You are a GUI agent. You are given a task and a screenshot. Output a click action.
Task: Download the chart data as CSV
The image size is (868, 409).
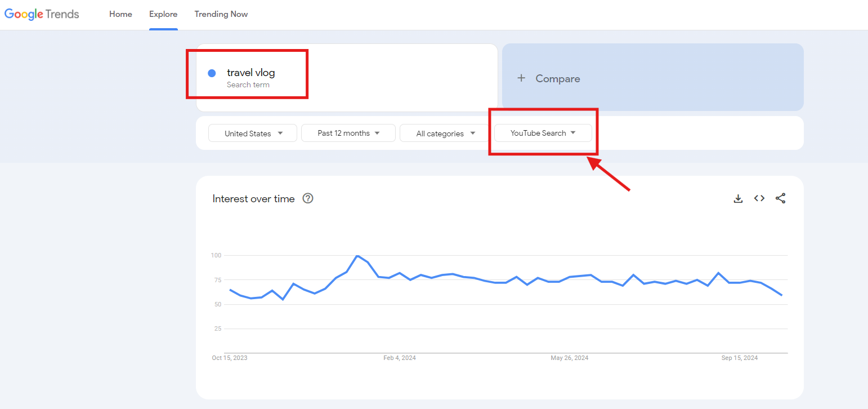[738, 198]
